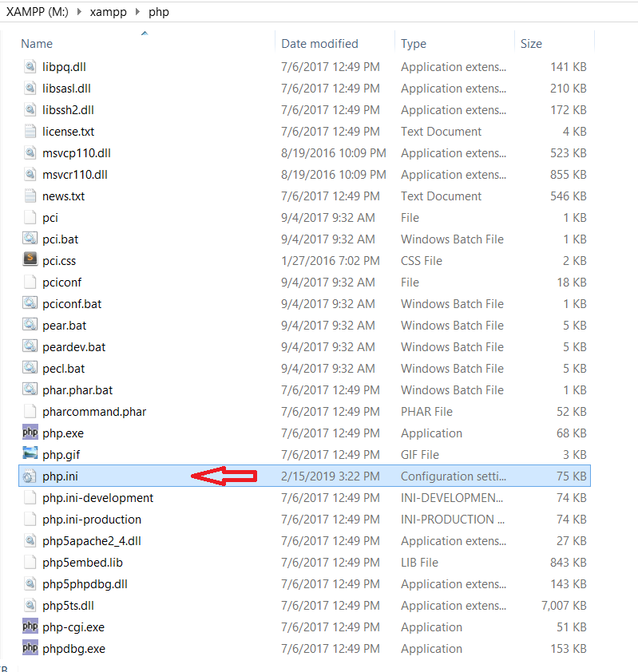Select the php5ts.dll file name
The width and height of the screenshot is (638, 672).
[x=68, y=606]
